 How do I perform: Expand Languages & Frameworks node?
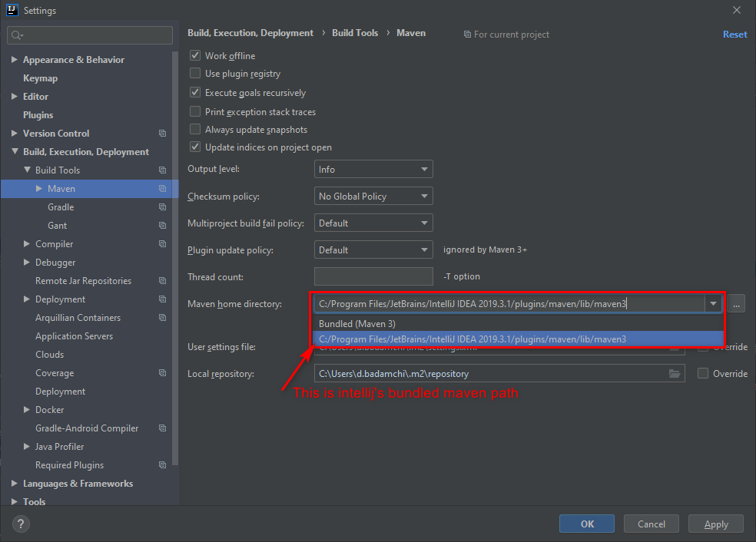pos(15,483)
